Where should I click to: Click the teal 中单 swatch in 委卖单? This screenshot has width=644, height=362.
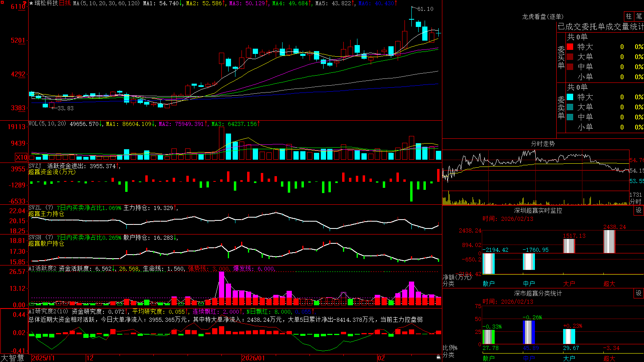[x=570, y=117]
